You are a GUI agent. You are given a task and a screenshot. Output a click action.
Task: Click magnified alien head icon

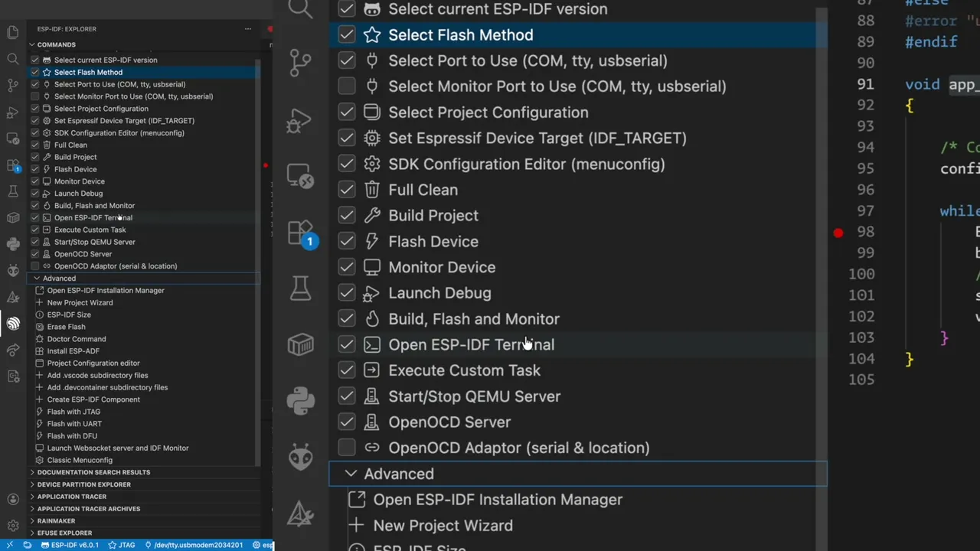[x=300, y=457]
